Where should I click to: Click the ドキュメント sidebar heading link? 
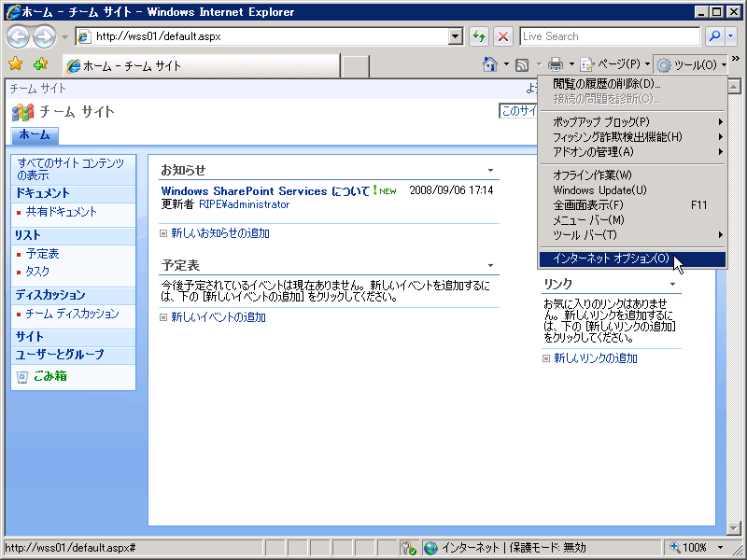[42, 193]
